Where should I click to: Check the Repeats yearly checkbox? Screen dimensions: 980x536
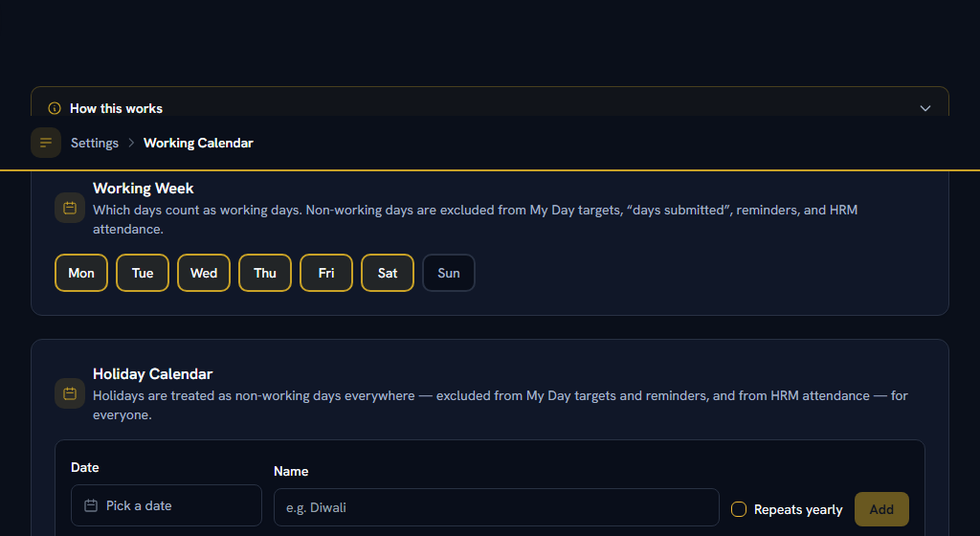pyautogui.click(x=739, y=509)
